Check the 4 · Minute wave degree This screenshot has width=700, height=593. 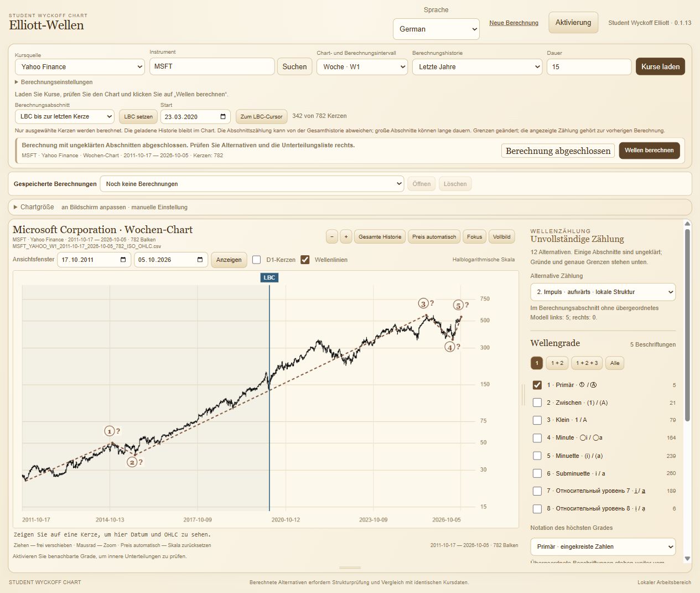pyautogui.click(x=537, y=438)
